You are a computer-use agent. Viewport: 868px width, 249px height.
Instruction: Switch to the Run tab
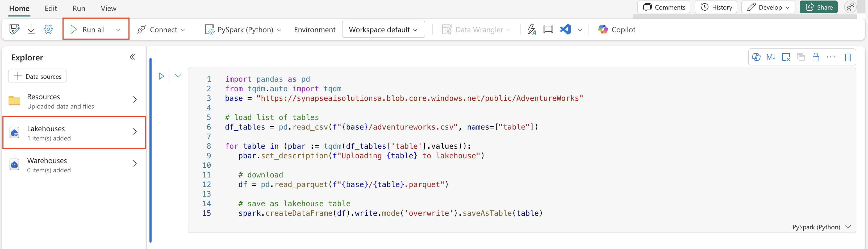click(79, 8)
